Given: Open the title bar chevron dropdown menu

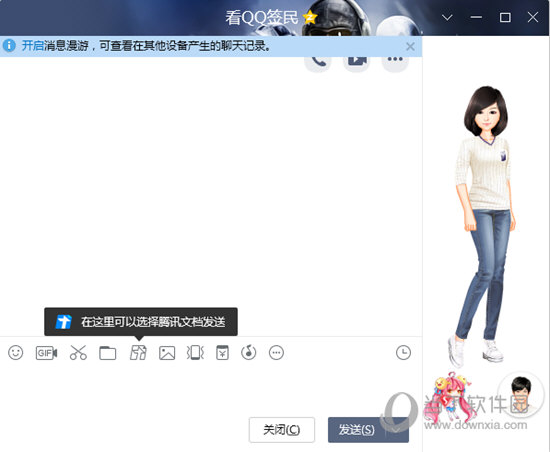Looking at the screenshot, I should (447, 17).
